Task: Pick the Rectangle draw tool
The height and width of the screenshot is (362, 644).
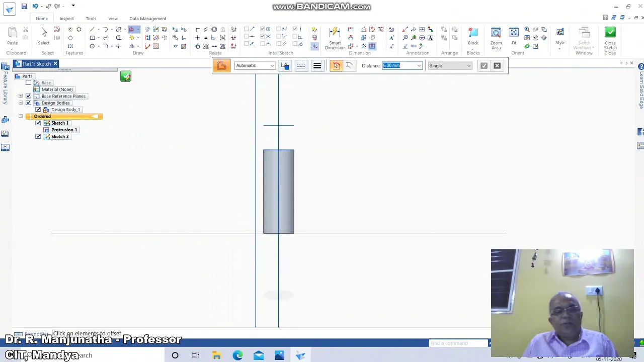Action: [x=92, y=38]
